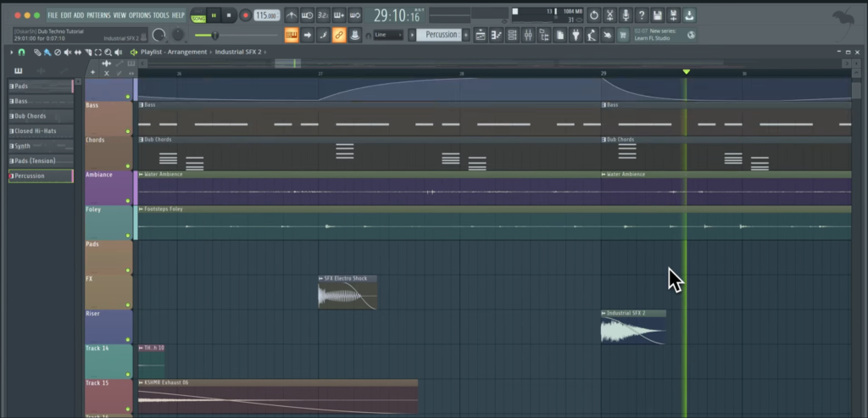Click the 115.000 tempo field

(267, 15)
